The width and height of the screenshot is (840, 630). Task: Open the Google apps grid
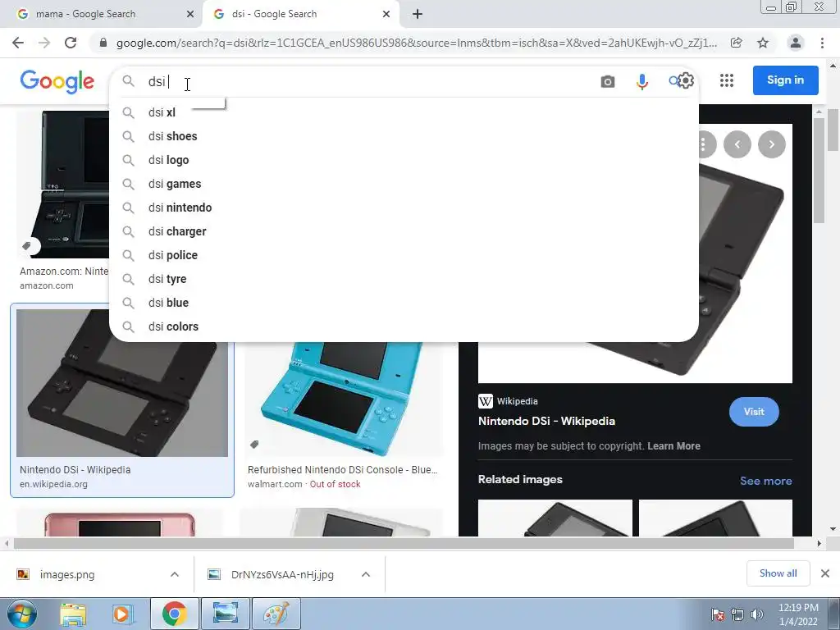pyautogui.click(x=727, y=80)
